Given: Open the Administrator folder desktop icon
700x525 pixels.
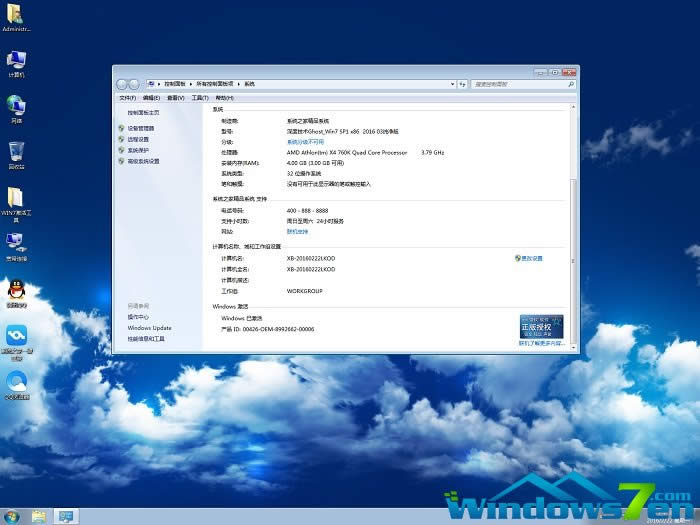Looking at the screenshot, I should (x=16, y=16).
